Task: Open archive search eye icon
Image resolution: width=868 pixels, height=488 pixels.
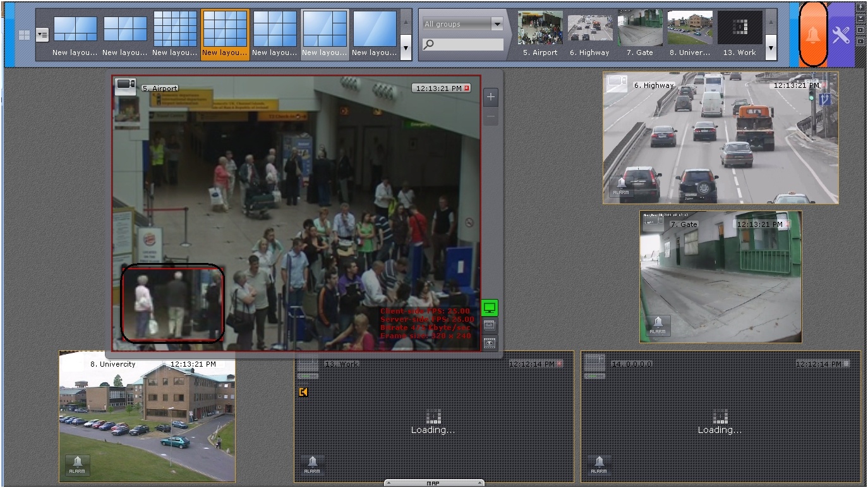Action: [490, 343]
